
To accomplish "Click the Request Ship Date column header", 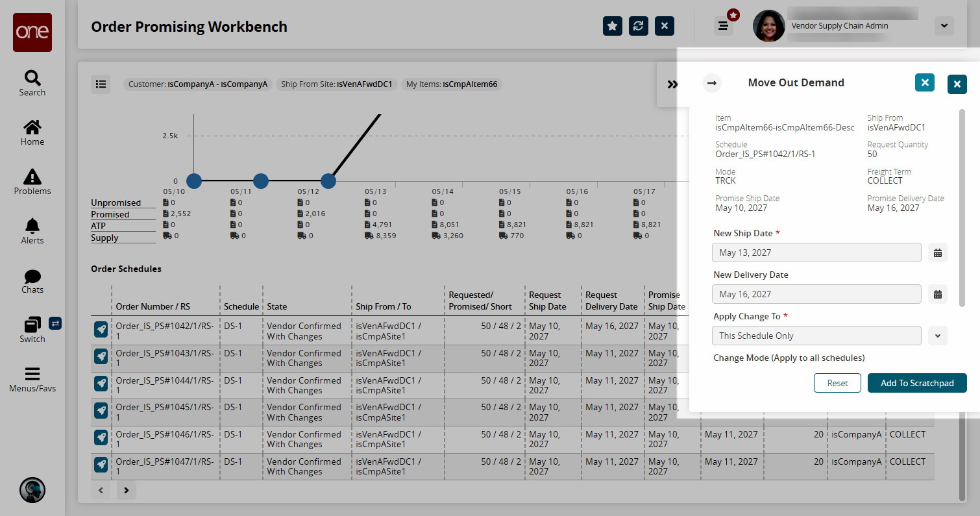I will (x=548, y=301).
